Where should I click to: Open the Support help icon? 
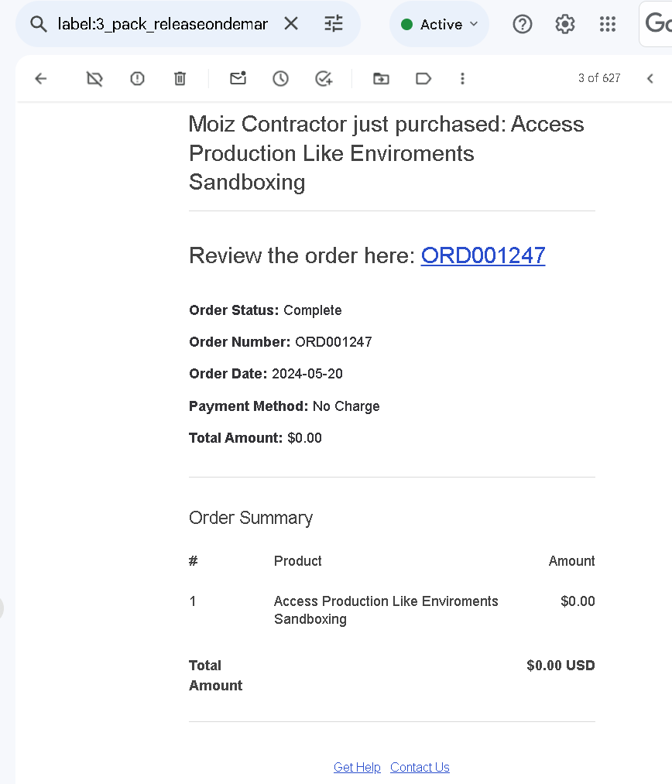(523, 24)
